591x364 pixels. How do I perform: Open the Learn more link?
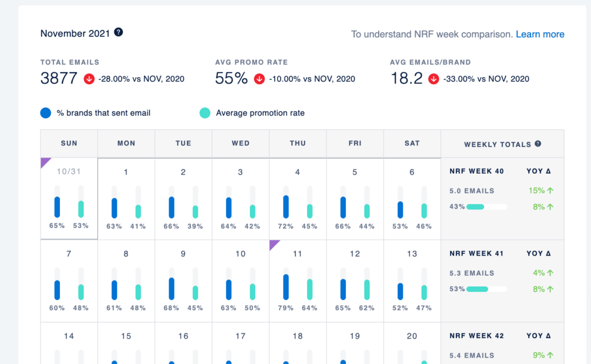click(540, 34)
